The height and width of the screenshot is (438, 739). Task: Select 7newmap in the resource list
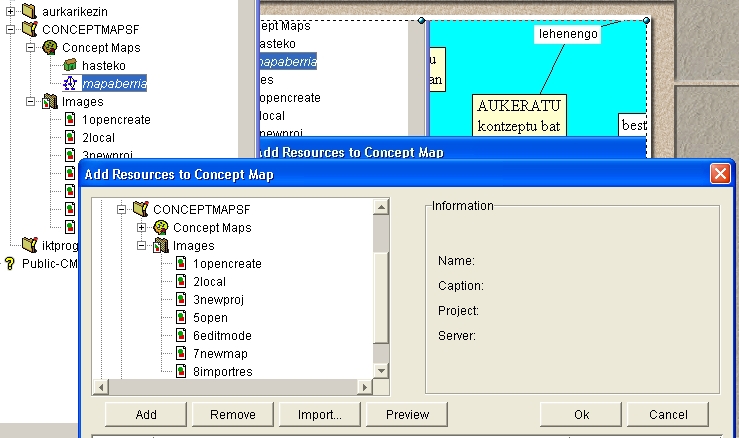point(220,353)
